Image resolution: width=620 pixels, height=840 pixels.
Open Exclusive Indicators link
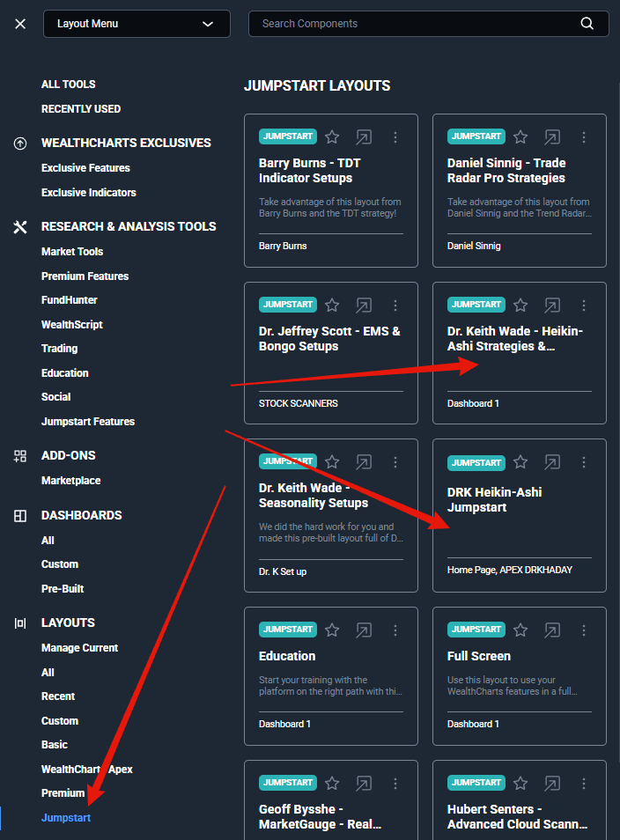89,192
